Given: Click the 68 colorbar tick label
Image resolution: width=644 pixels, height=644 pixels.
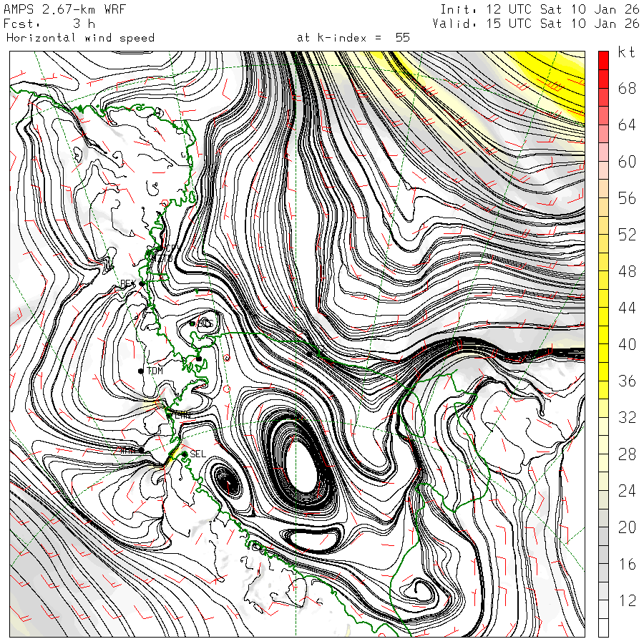Looking at the screenshot, I should point(627,88).
